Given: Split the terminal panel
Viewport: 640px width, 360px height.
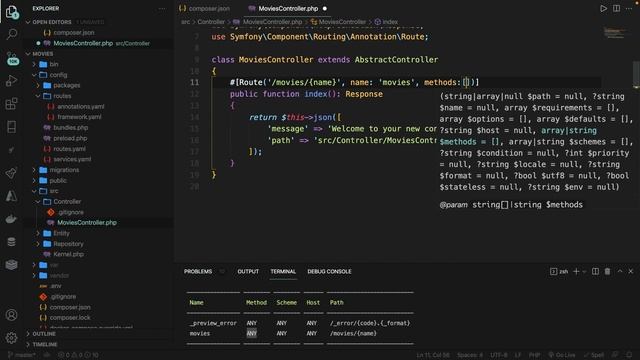Looking at the screenshot, I should pyautogui.click(x=596, y=271).
